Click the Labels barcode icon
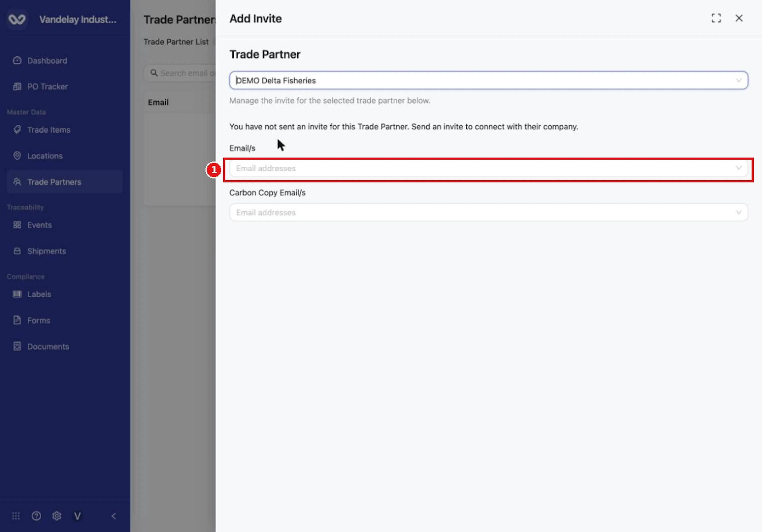This screenshot has height=532, width=762. pos(17,294)
